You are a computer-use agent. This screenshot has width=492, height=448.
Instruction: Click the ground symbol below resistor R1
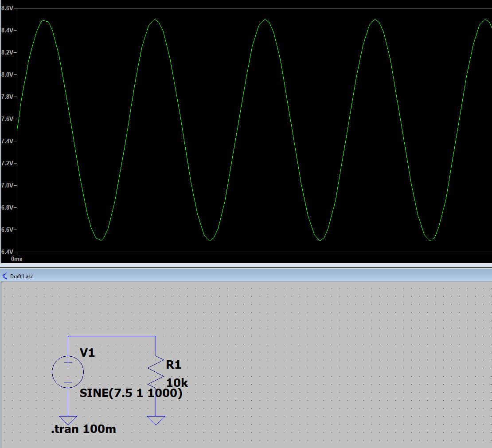coord(156,420)
